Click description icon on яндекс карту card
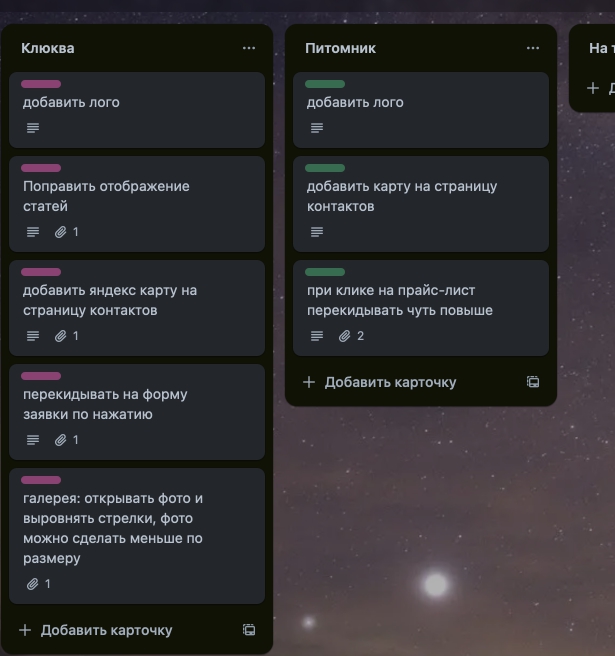This screenshot has height=656, width=615. [x=33, y=336]
